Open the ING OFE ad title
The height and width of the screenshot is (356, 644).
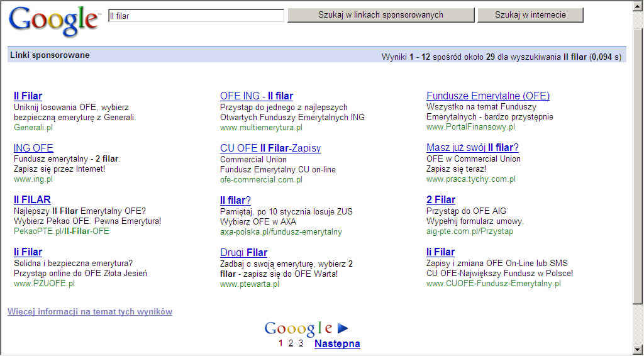[x=33, y=148]
